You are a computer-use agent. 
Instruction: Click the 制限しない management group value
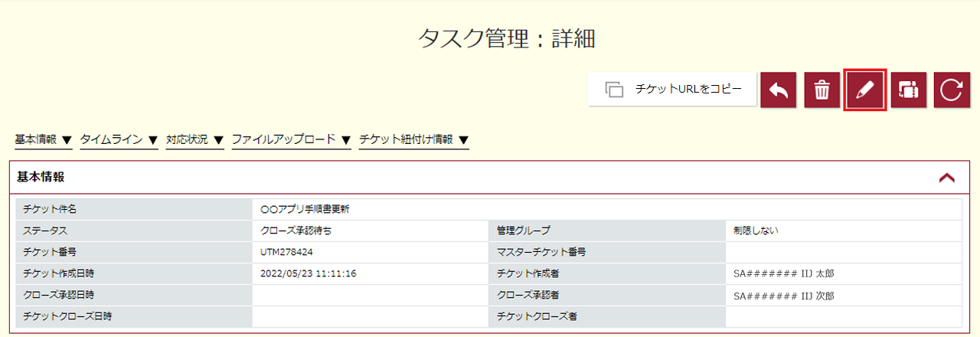(756, 230)
